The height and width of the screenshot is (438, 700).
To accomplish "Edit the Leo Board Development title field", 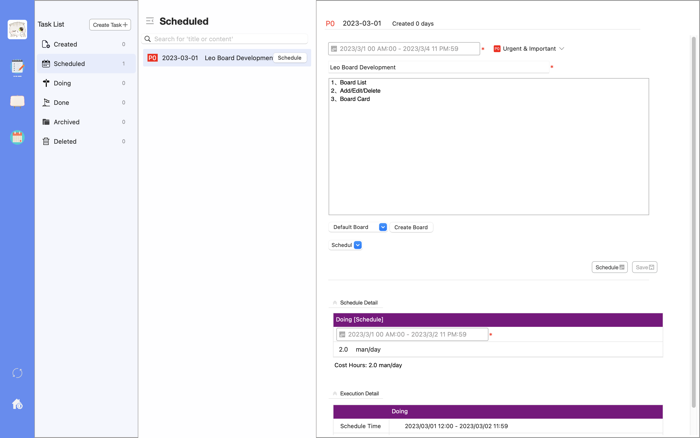I will (438, 67).
